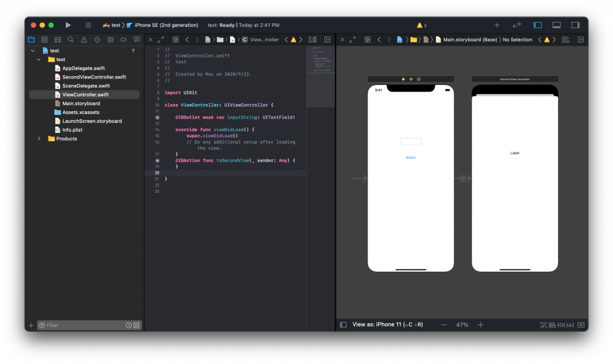Viewport: 613px width, 364px height.
Task: Open editor options in code editor
Action: (x=312, y=40)
